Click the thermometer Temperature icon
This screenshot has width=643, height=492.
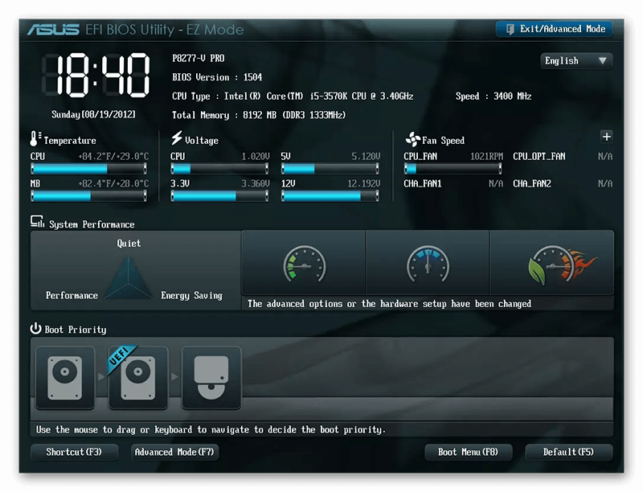coord(35,139)
